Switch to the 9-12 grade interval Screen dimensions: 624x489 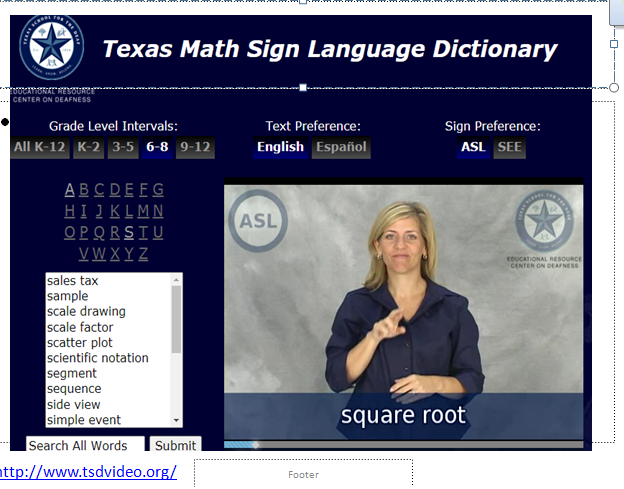point(195,148)
